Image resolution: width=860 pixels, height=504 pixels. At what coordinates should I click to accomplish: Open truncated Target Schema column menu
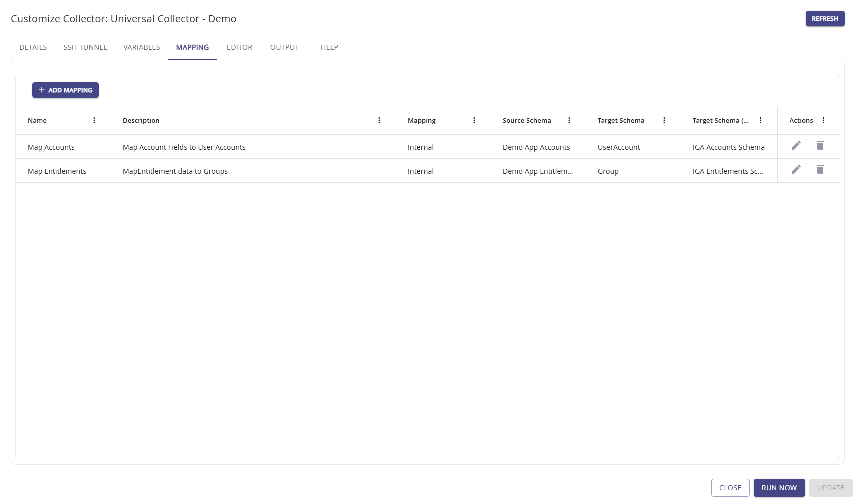pyautogui.click(x=760, y=120)
